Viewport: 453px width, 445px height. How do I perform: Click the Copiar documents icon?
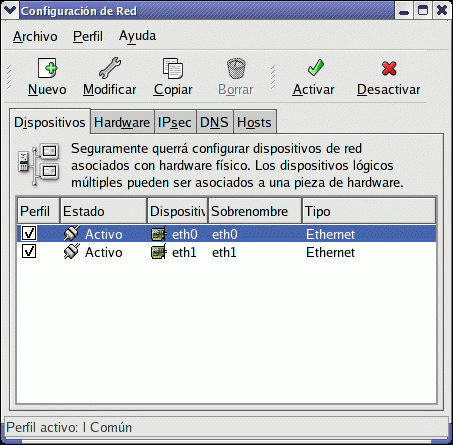pos(173,68)
